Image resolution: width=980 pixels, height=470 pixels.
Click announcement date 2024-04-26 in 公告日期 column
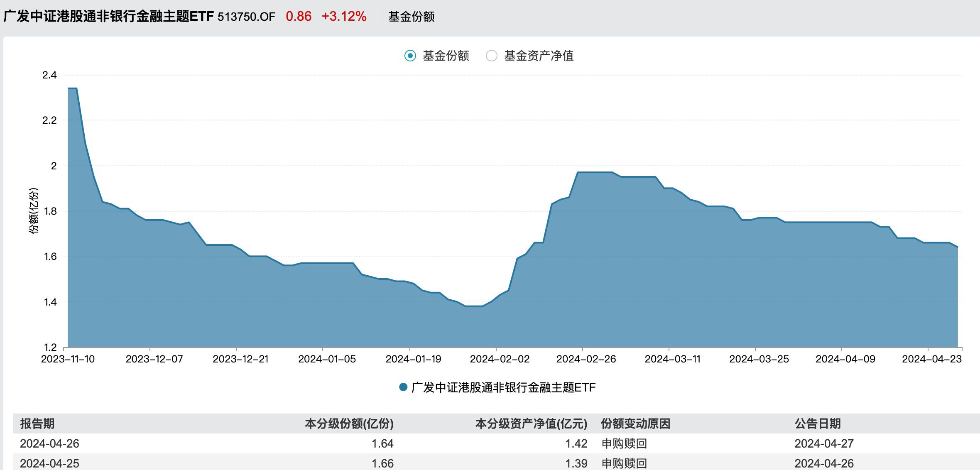[824, 463]
